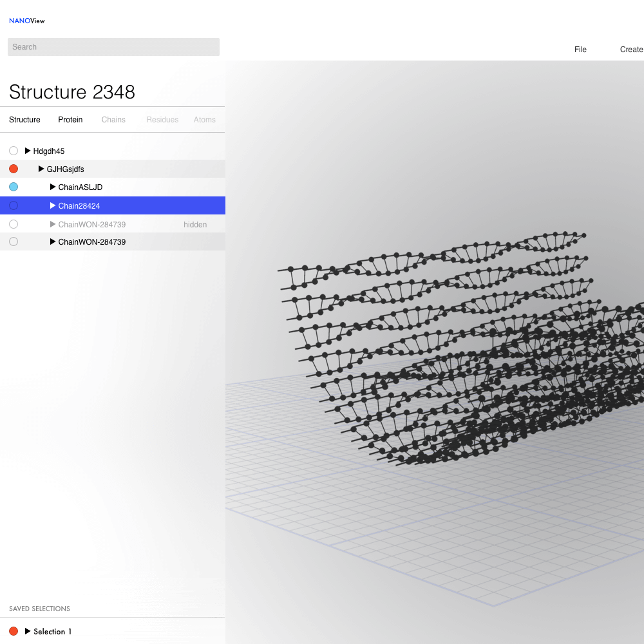Toggle the circle on the hidden ChainWON-284739 row
644x644 pixels.
pos(14,224)
